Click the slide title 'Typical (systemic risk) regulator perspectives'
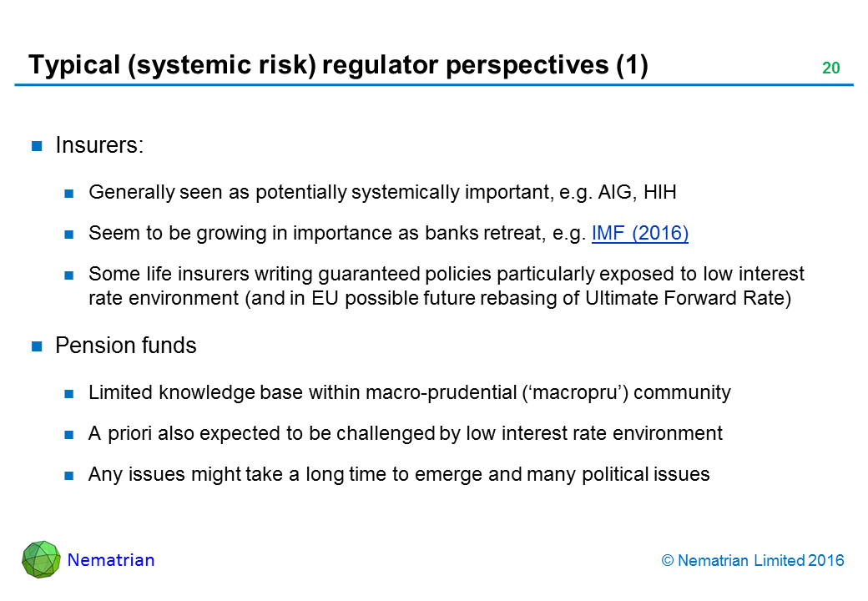868x601 pixels. pyautogui.click(x=338, y=65)
